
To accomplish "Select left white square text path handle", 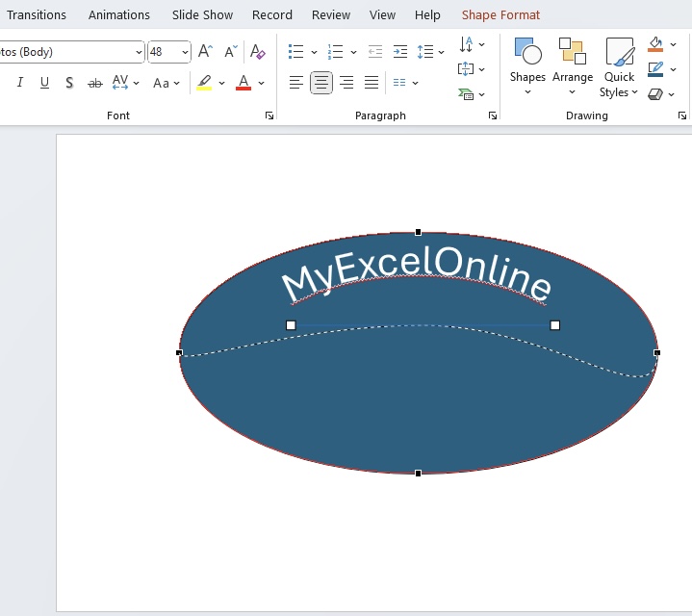I will 291,325.
